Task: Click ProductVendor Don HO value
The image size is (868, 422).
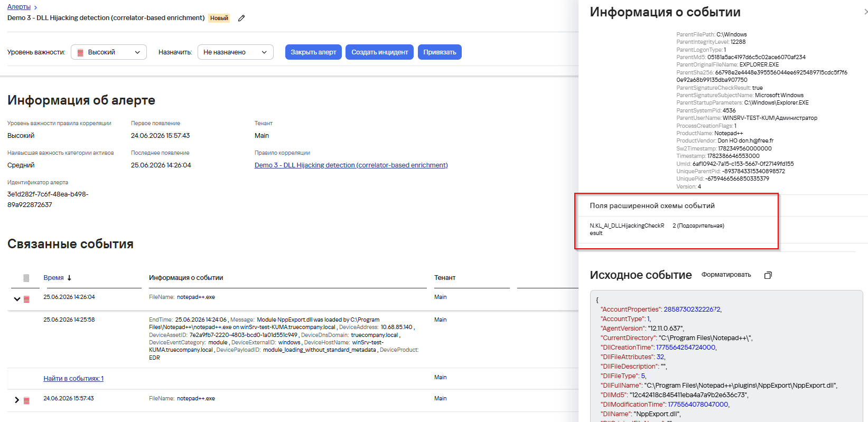Action: click(x=745, y=141)
